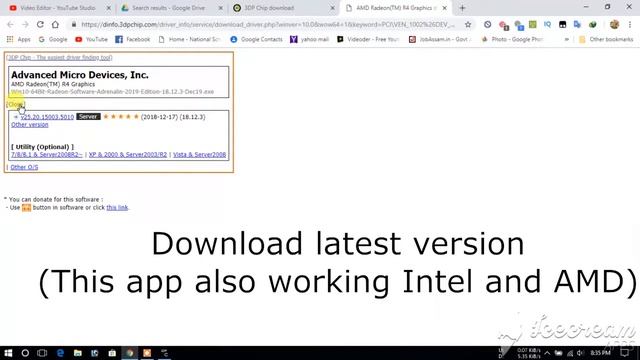Click the Google Translate extension icon
The height and width of the screenshot is (360, 640).
[x=577, y=24]
